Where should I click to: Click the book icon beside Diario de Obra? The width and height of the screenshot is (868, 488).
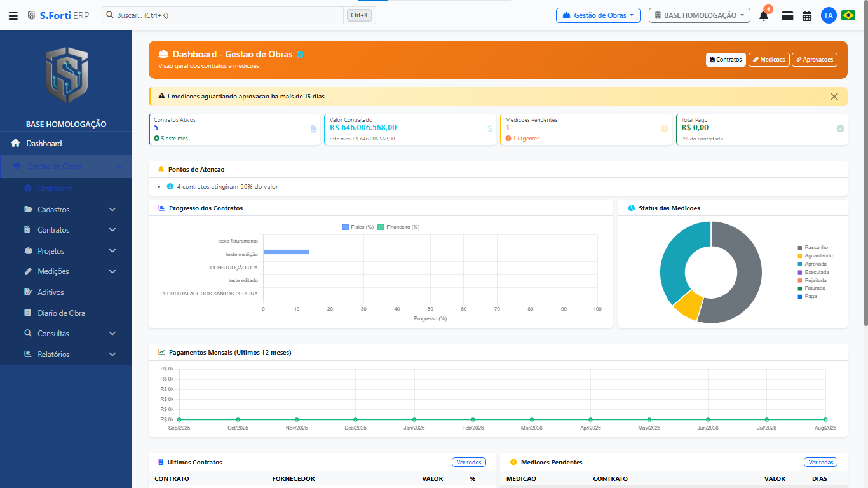pos(28,313)
